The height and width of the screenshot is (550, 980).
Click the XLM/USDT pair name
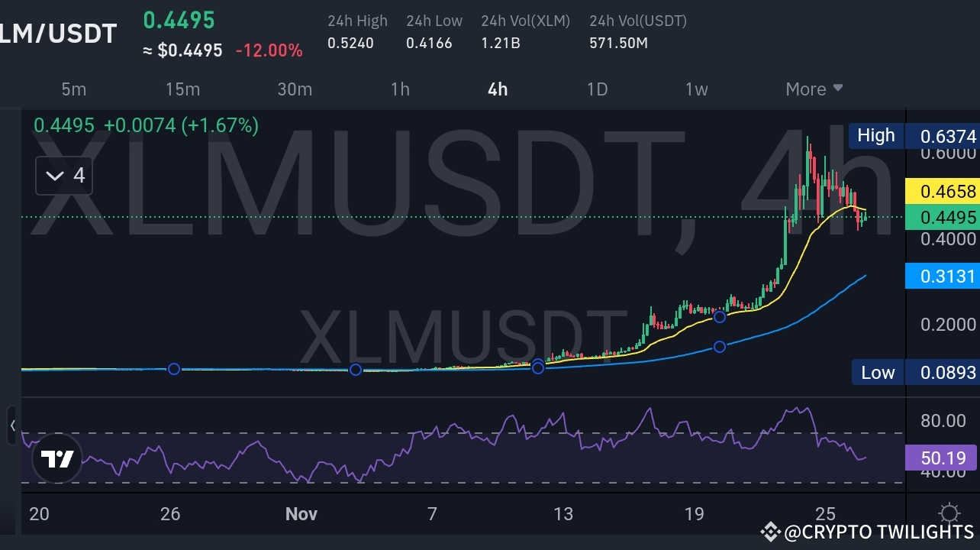[x=59, y=33]
